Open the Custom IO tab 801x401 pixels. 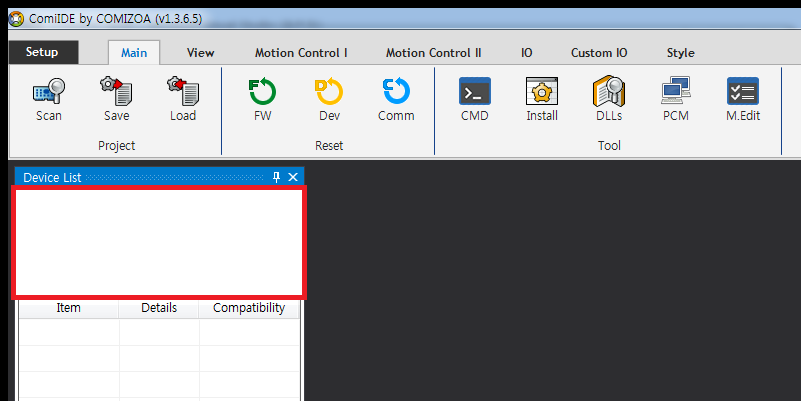(599, 53)
